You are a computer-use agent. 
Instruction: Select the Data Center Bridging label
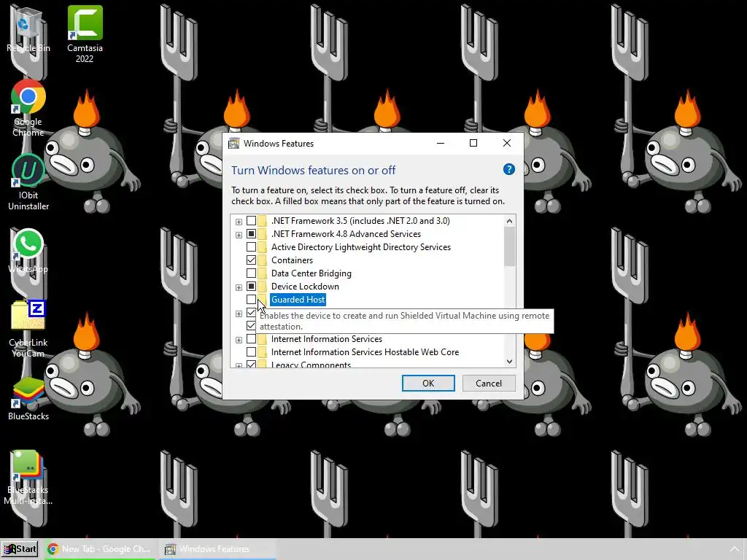click(x=311, y=273)
